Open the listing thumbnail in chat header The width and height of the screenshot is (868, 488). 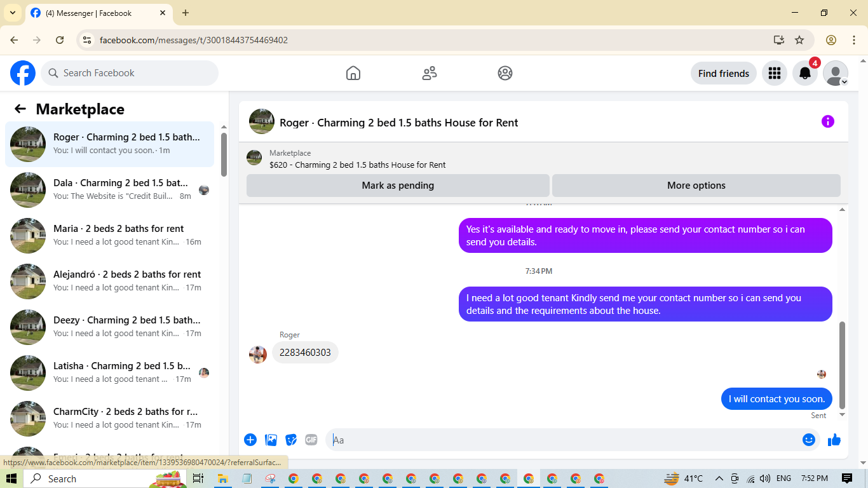tap(262, 121)
